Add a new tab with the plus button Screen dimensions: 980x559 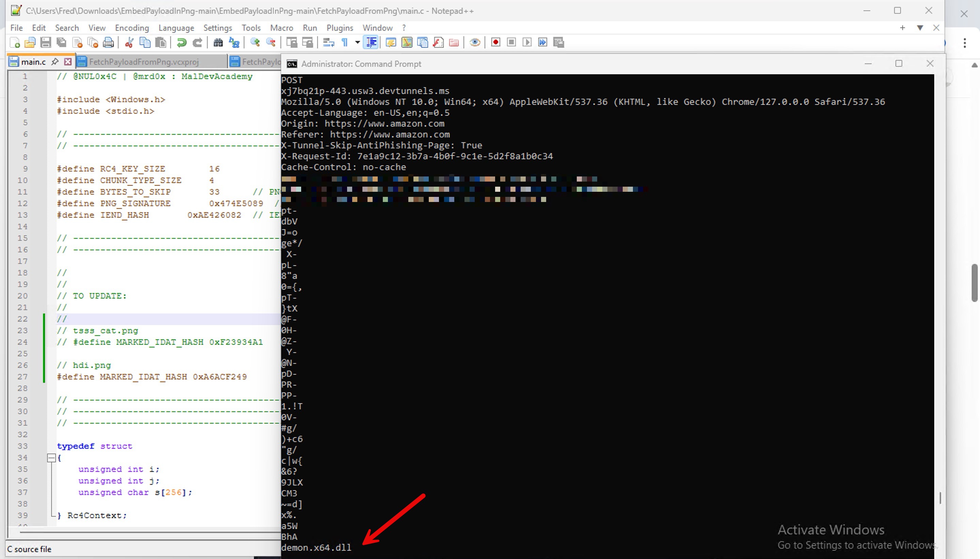tap(902, 28)
